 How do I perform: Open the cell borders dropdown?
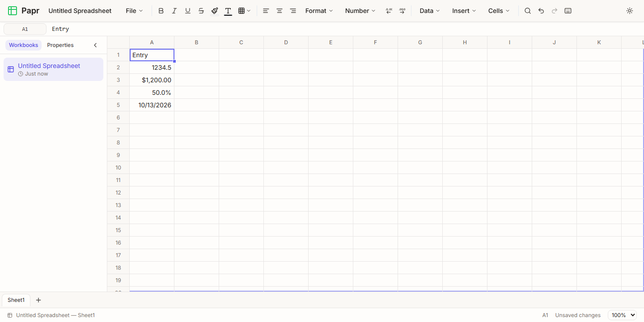click(x=245, y=11)
